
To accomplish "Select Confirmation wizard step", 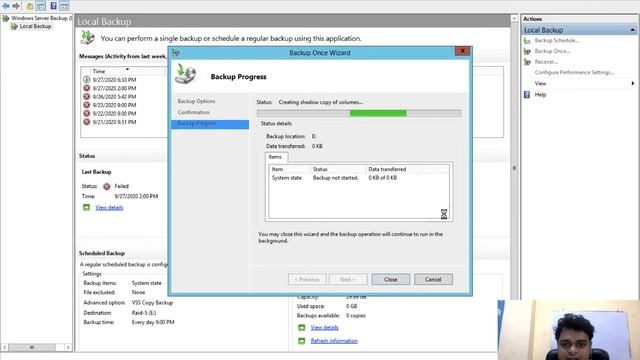I will [x=193, y=112].
